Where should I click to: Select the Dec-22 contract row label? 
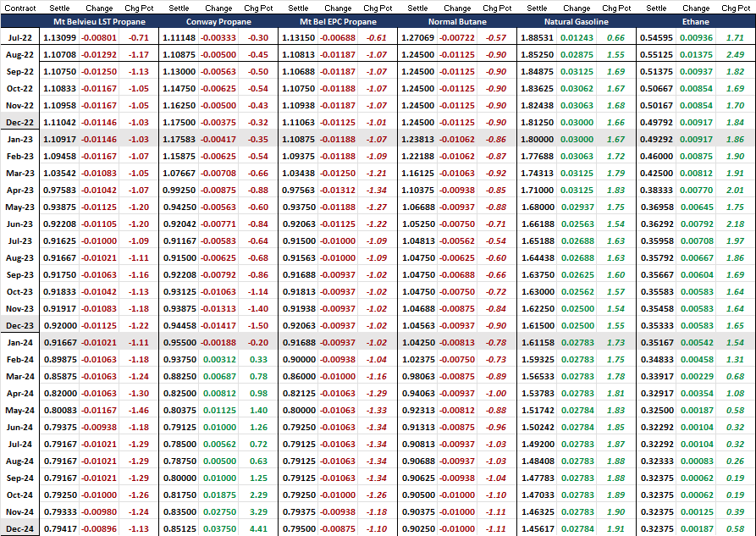click(19, 123)
